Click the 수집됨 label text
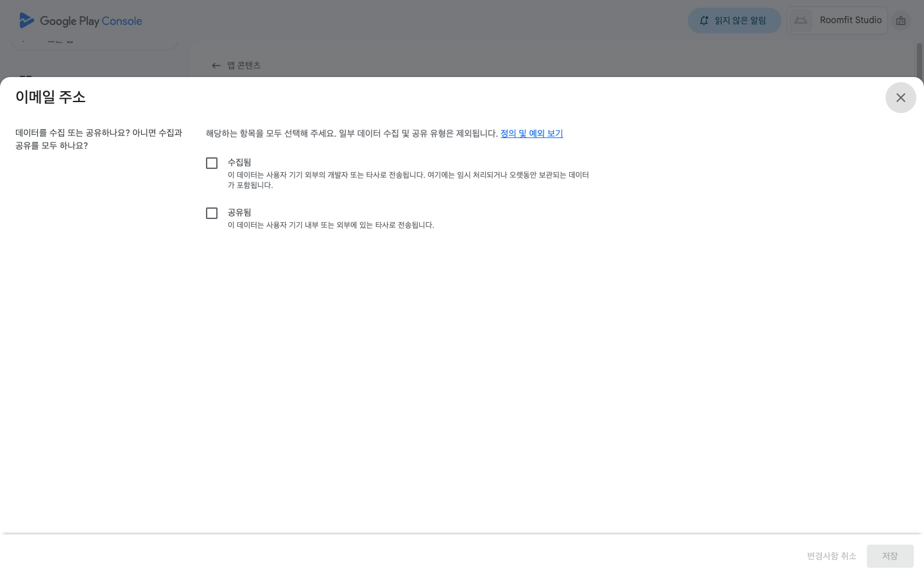This screenshot has width=924, height=578. click(239, 162)
